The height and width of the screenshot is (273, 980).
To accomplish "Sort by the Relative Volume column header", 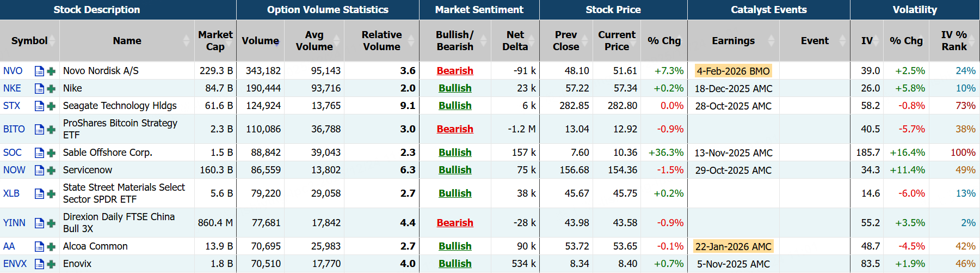I will coord(382,41).
